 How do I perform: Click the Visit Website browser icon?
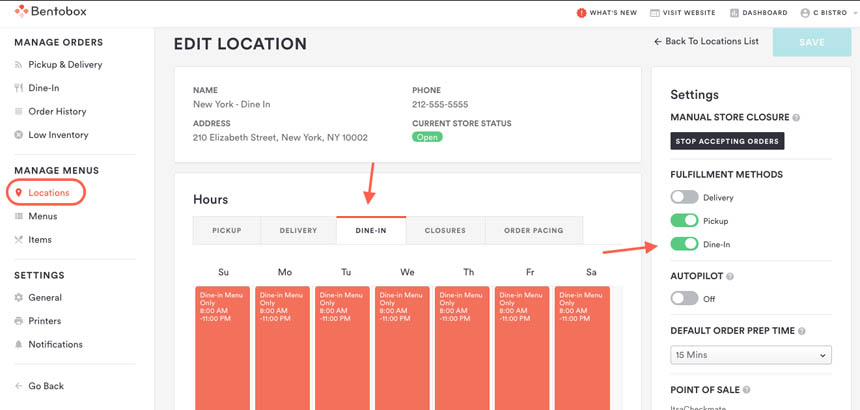point(654,13)
